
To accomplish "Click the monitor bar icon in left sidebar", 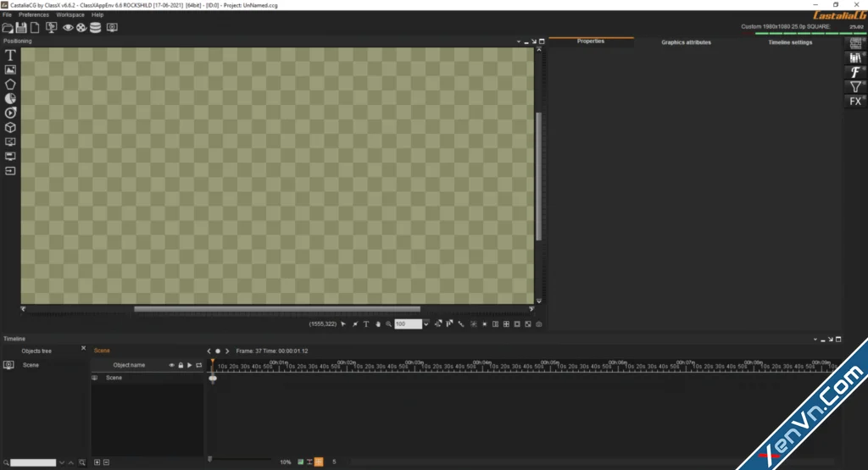I will [10, 157].
